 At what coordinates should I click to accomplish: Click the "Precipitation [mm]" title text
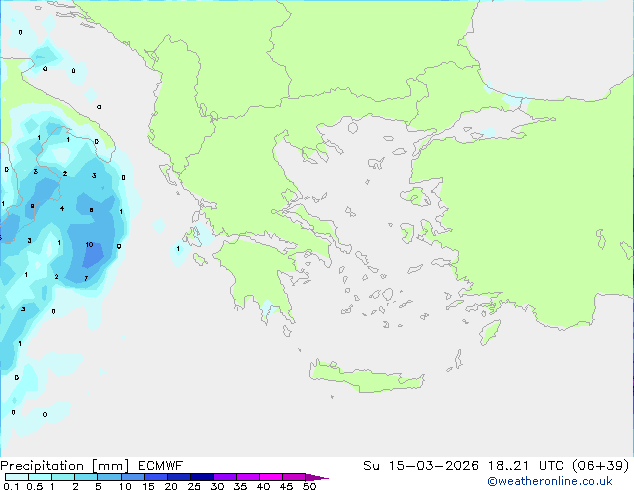pos(65,466)
